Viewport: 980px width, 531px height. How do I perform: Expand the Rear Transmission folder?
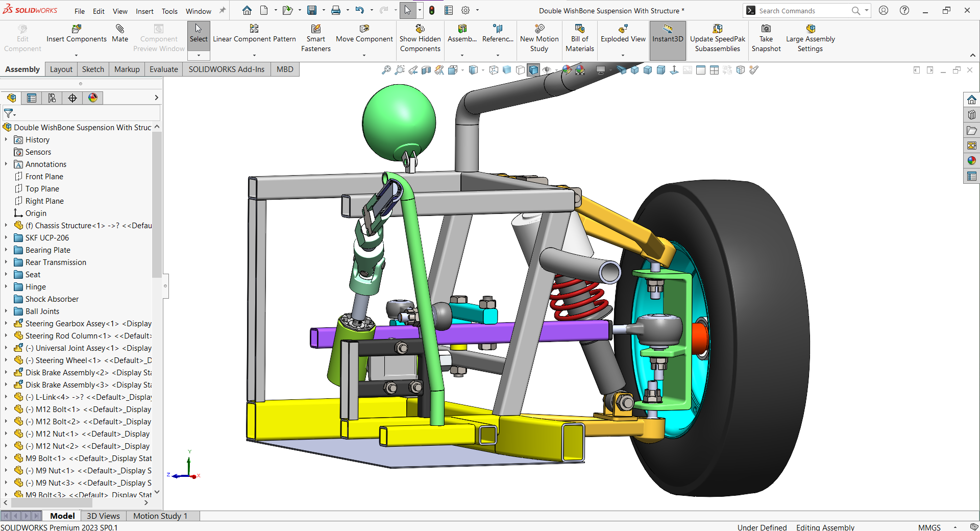pos(6,262)
